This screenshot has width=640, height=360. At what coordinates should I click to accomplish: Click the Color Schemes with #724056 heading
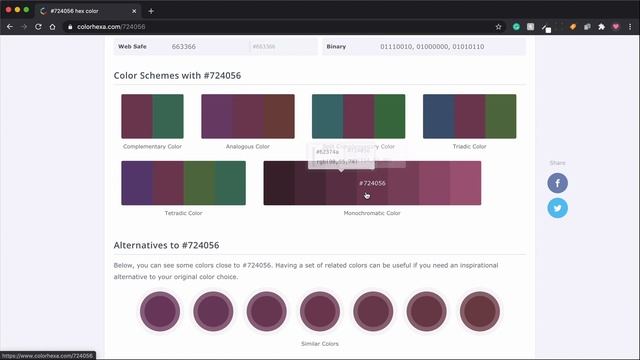click(x=177, y=76)
